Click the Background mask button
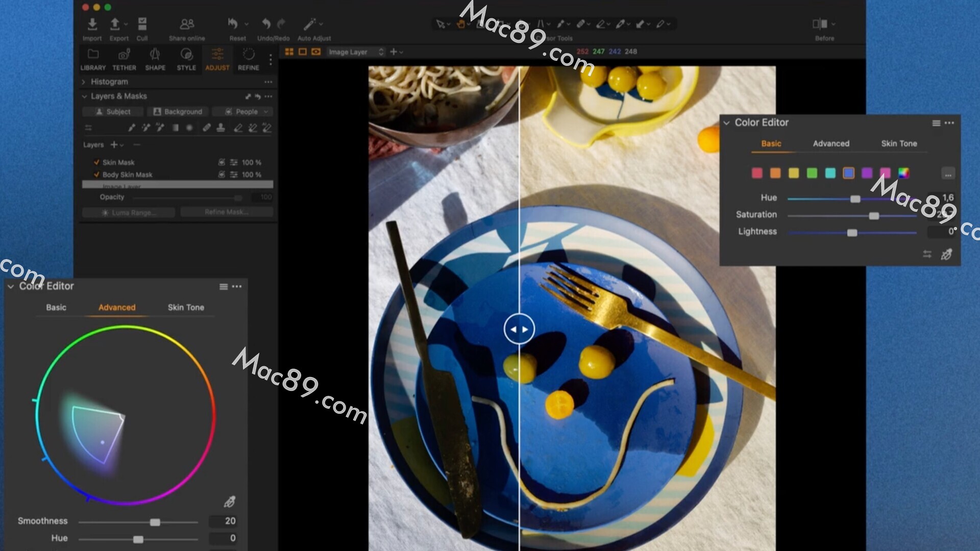 (x=178, y=112)
